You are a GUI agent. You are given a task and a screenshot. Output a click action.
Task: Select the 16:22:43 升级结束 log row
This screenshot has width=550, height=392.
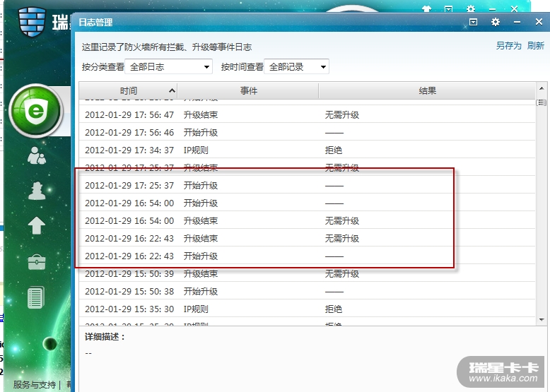(307, 238)
